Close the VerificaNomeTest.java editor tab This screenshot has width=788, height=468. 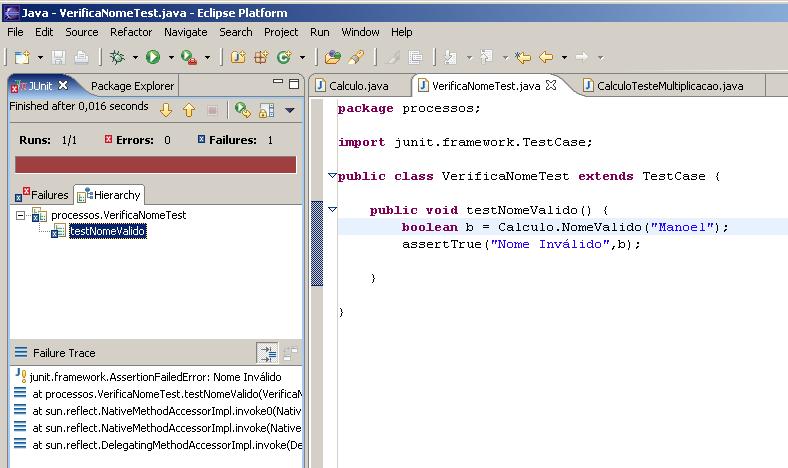551,85
